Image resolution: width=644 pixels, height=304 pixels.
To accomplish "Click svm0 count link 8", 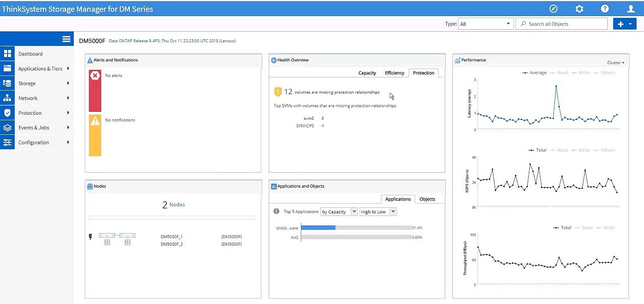I will (323, 118).
